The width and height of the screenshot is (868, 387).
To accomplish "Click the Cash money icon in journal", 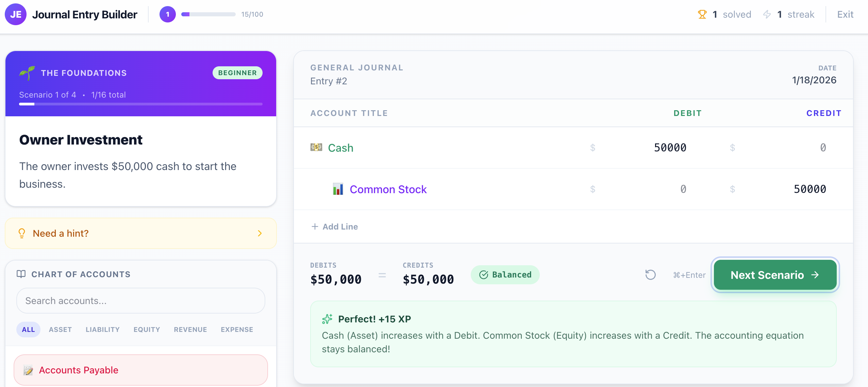I will coord(316,147).
